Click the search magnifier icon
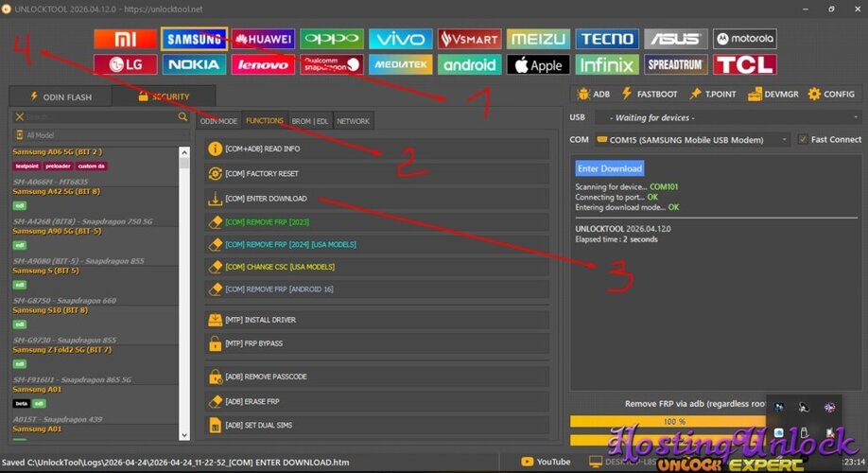The image size is (868, 473). (182, 117)
